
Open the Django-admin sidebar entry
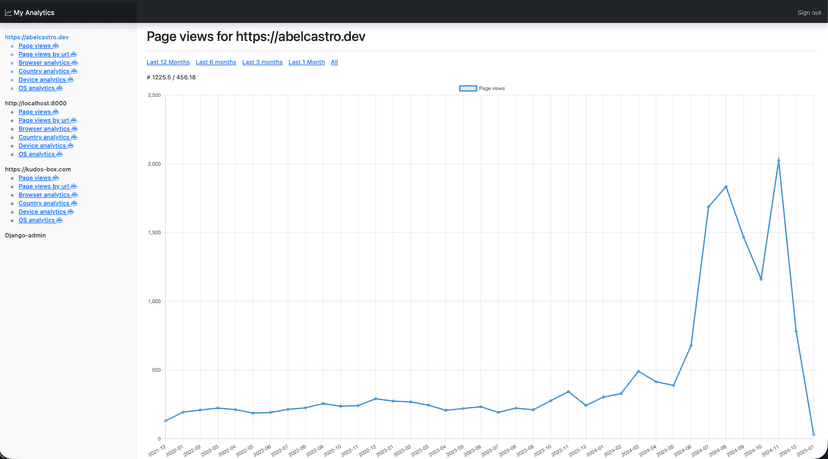pyautogui.click(x=25, y=235)
